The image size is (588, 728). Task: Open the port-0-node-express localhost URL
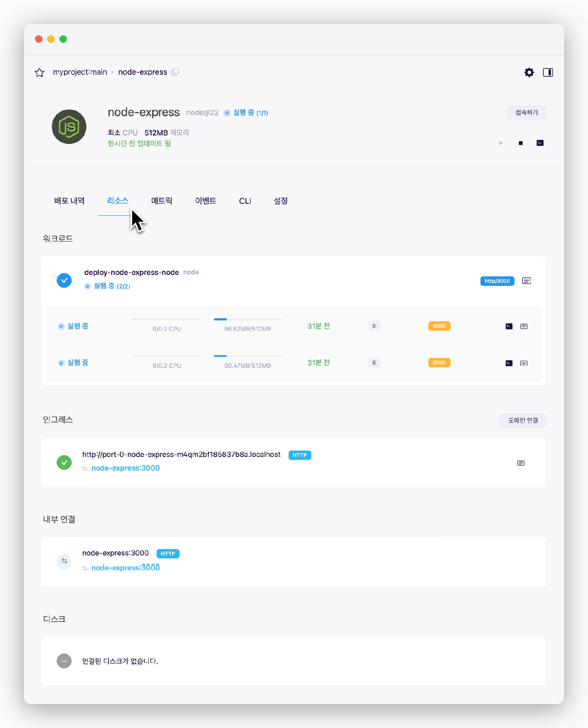tap(181, 454)
